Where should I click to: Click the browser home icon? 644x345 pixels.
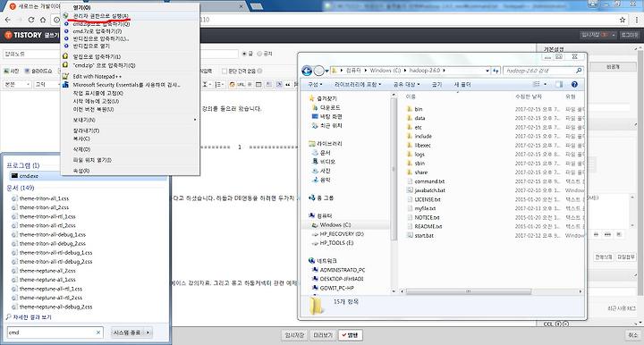coord(43,20)
